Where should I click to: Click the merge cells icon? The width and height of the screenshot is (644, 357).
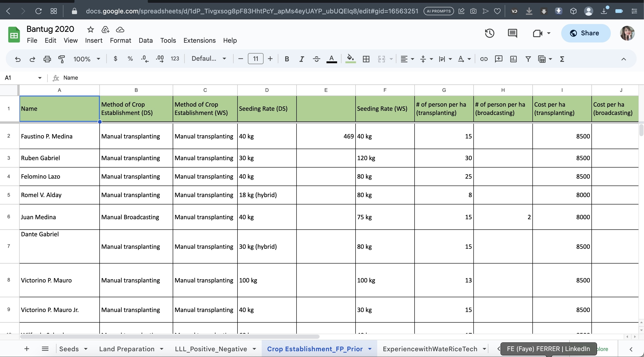pyautogui.click(x=382, y=59)
